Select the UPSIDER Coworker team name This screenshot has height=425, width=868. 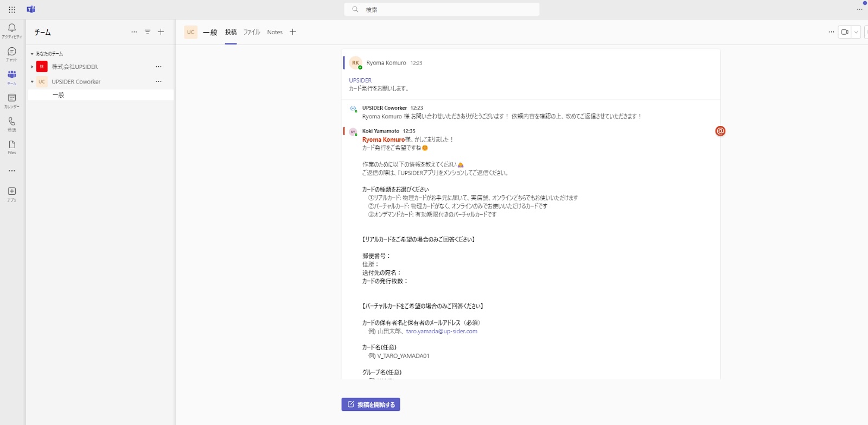76,81
